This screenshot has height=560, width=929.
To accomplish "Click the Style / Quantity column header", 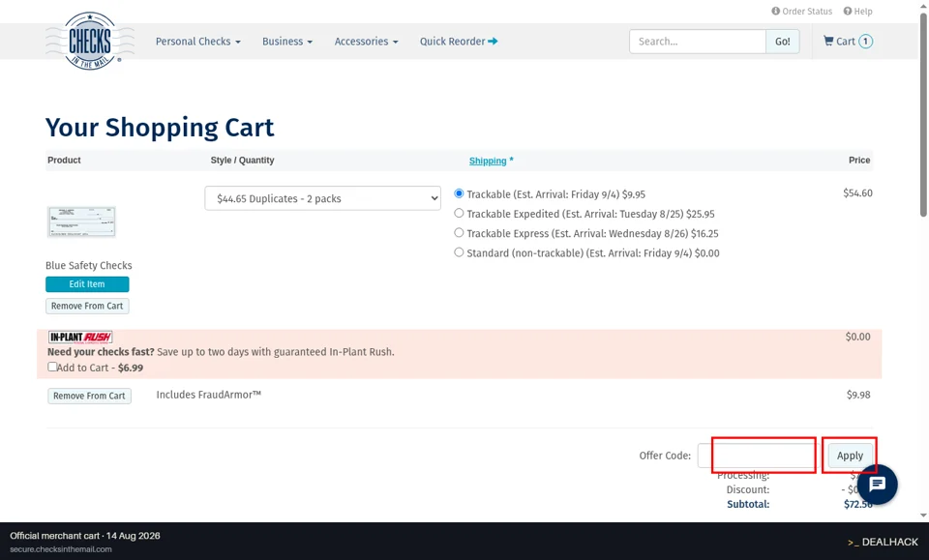I will click(242, 161).
